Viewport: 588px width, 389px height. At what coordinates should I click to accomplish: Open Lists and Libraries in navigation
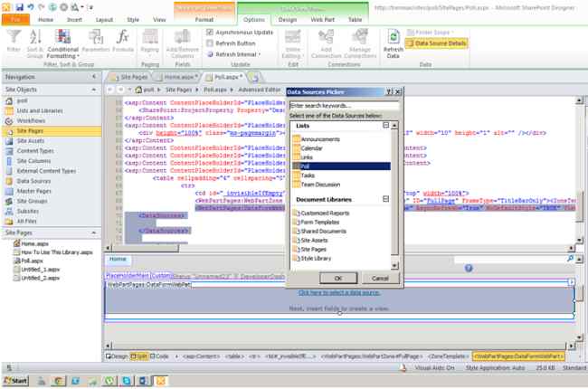(x=34, y=111)
